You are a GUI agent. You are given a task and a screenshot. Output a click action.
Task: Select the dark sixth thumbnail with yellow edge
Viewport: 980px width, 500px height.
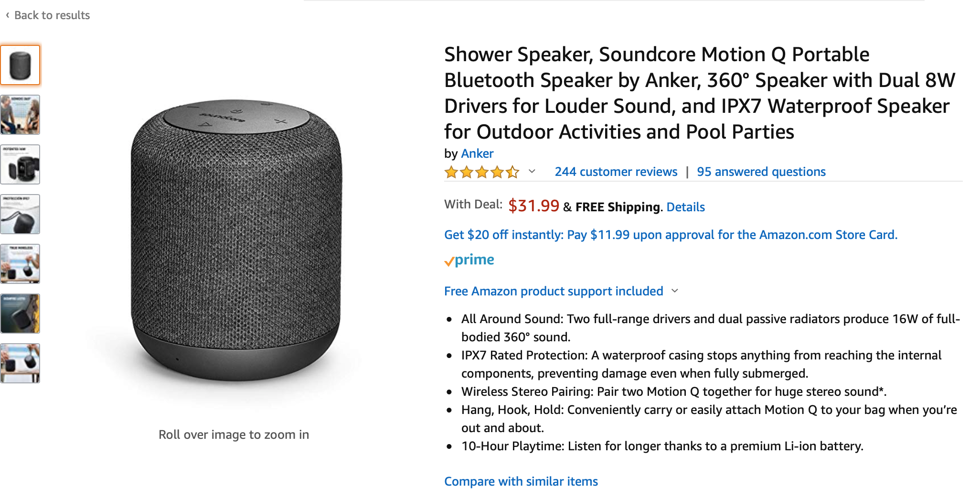(20, 314)
